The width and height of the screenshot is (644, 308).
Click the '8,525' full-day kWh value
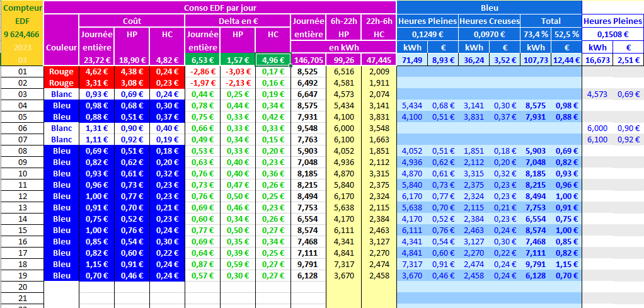pyautogui.click(x=309, y=72)
